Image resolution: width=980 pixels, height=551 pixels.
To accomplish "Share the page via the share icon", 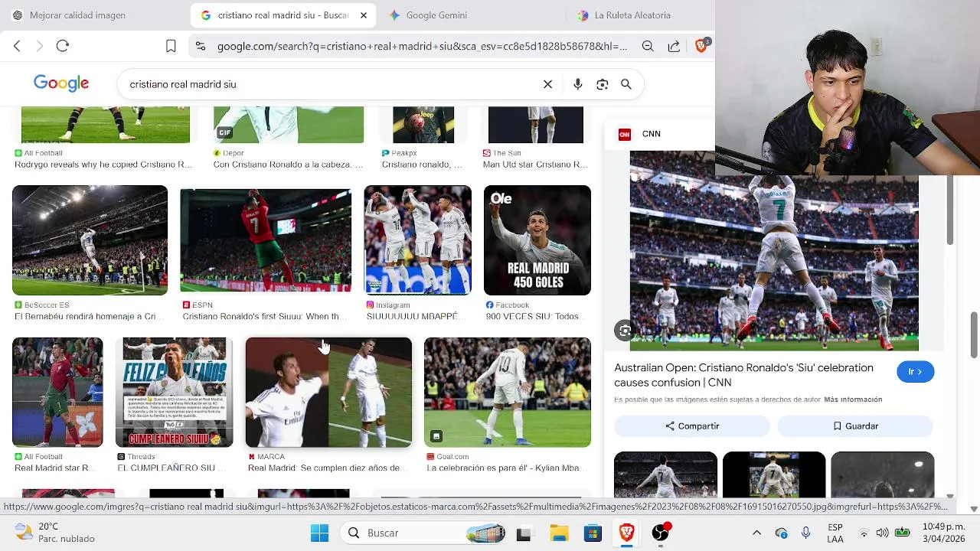I will coord(674,46).
